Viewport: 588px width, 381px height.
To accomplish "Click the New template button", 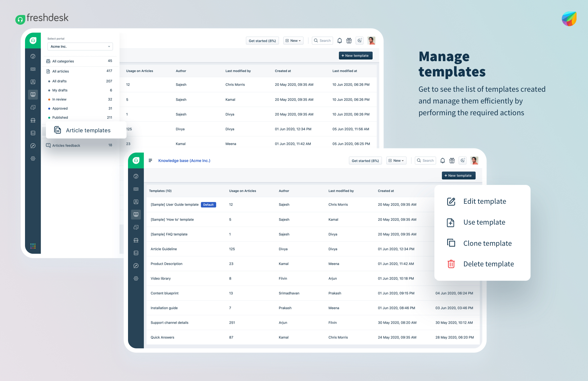I will point(458,175).
